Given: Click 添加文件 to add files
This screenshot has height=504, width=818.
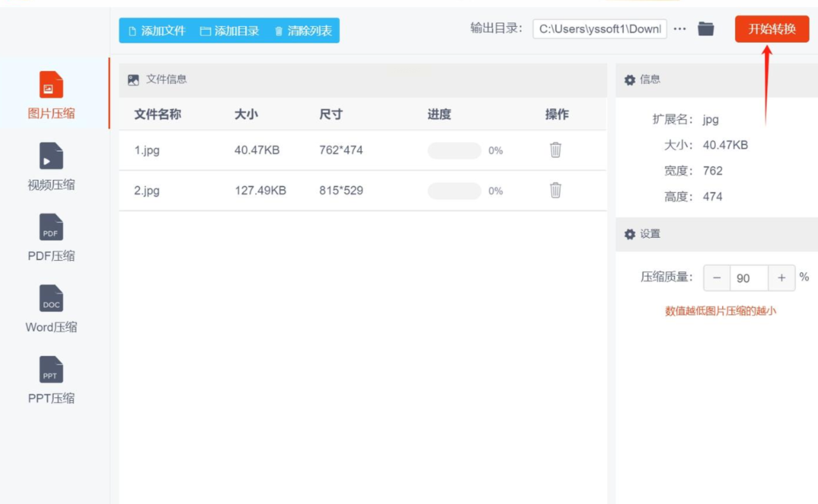Looking at the screenshot, I should [x=157, y=30].
